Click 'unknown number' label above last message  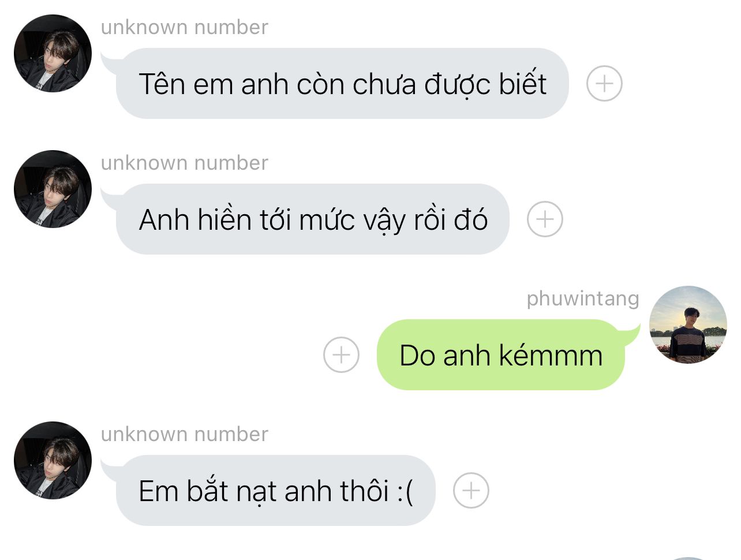tap(185, 434)
